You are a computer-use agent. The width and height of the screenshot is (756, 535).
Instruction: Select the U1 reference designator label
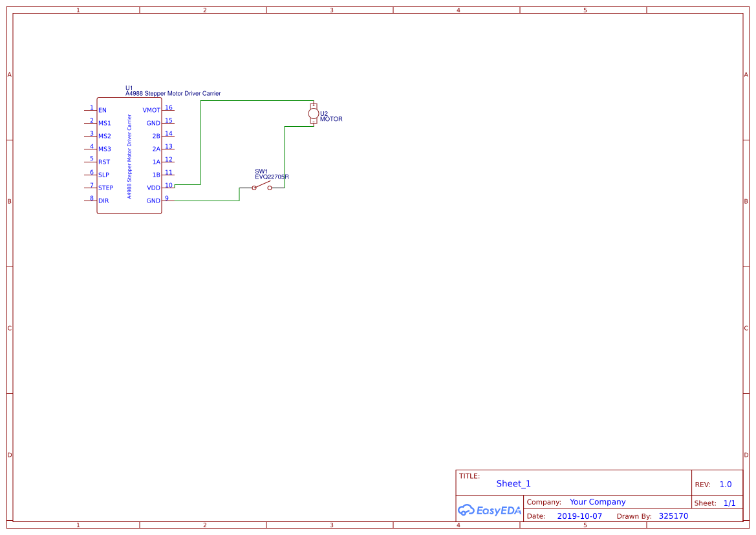tap(129, 87)
